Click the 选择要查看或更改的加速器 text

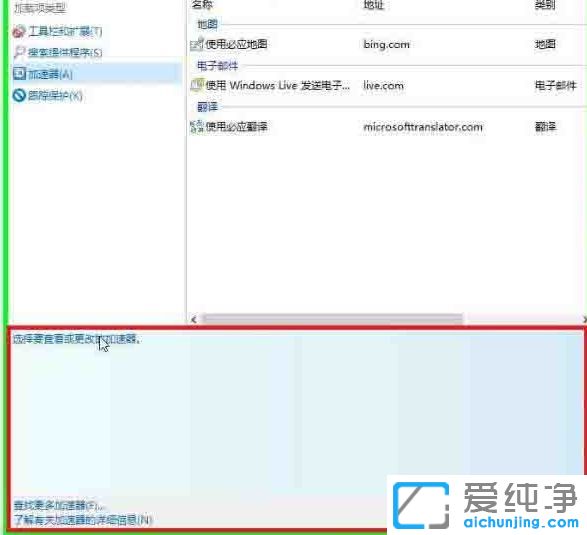pos(77,339)
